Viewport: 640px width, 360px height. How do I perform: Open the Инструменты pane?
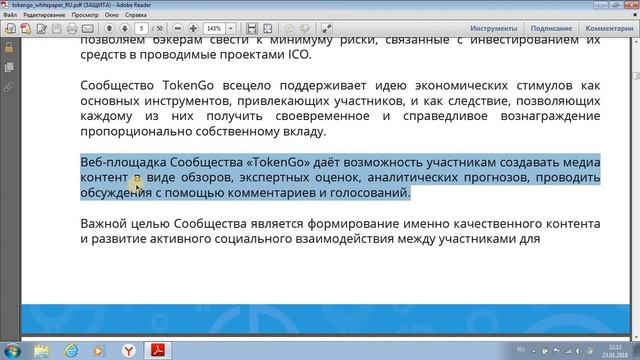493,28
